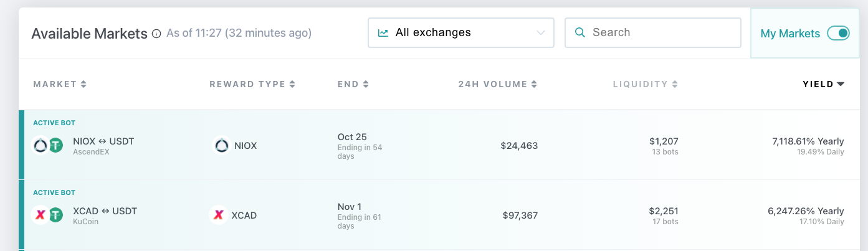Click the USDT icon in the NIOX row
The image size is (868, 251).
[x=56, y=146]
